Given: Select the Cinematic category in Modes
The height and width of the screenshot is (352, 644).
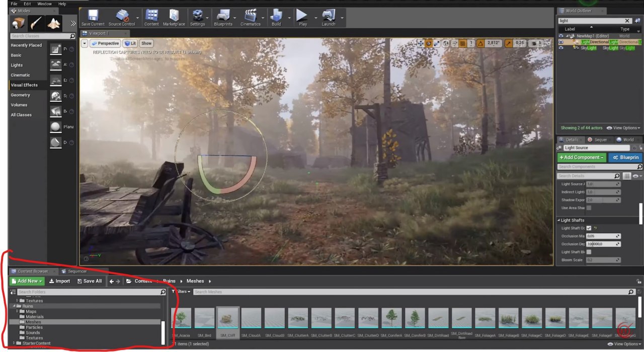Looking at the screenshot, I should tap(21, 75).
